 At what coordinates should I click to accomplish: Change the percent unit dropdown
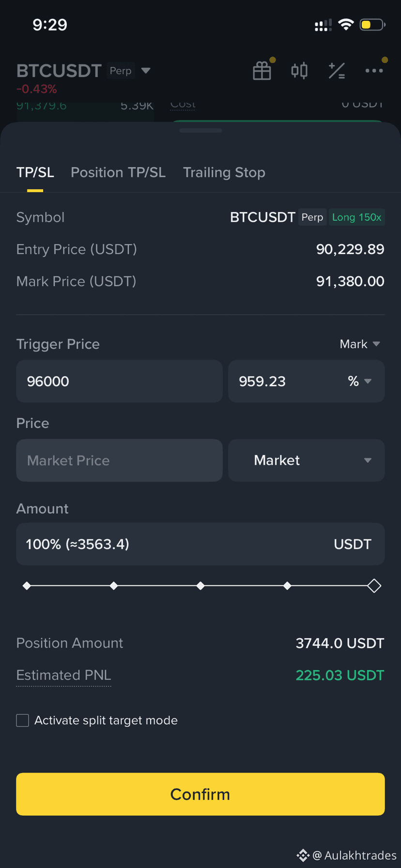[360, 381]
